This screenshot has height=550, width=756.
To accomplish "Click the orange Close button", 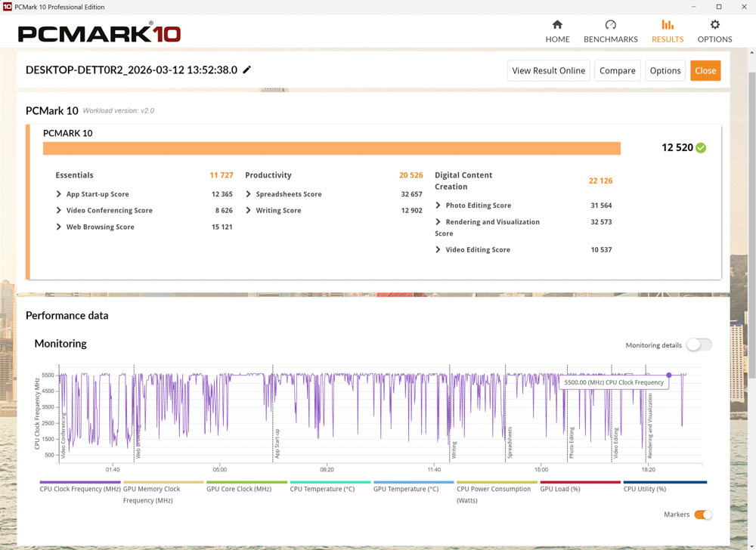I will click(x=705, y=71).
